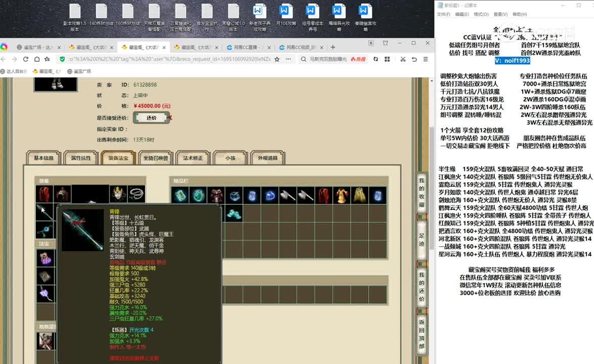Focus the browser URL address field
594x364 pixels.
pos(169,59)
